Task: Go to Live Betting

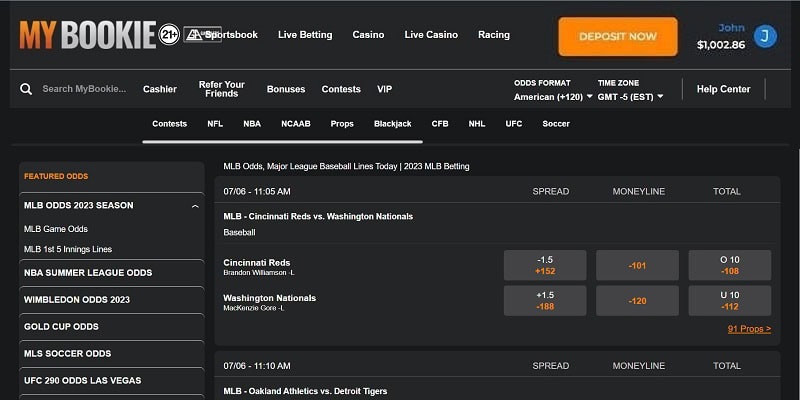Action: coord(305,35)
